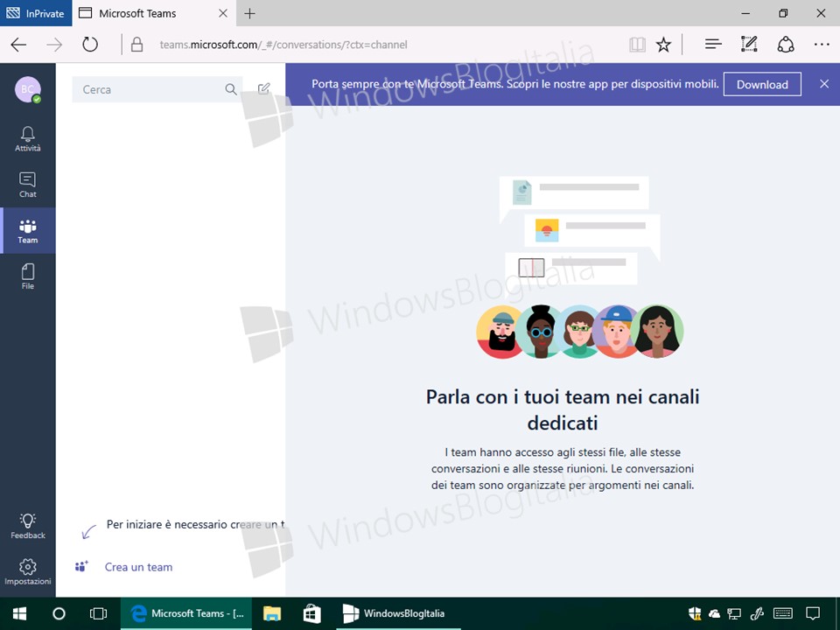The width and height of the screenshot is (840, 630).
Task: Click the InPrivate indicator
Action: (35, 13)
